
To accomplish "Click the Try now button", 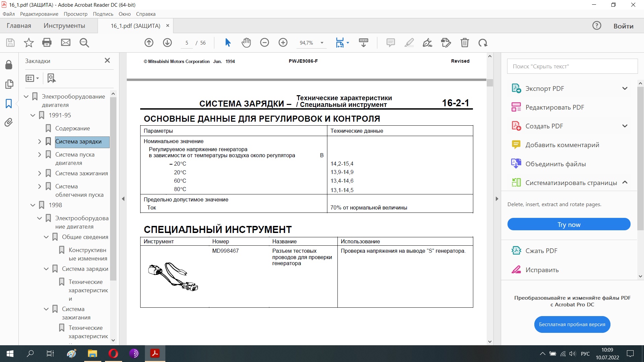I will [x=569, y=224].
